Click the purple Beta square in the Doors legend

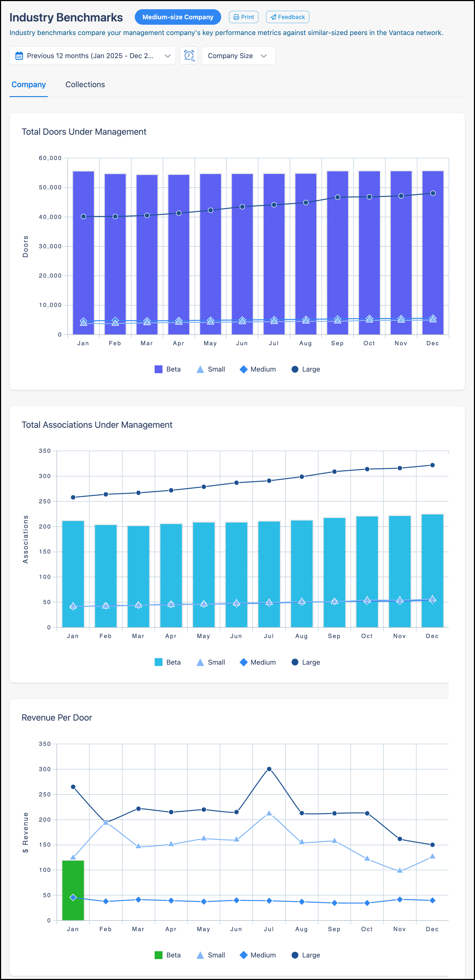[x=158, y=369]
